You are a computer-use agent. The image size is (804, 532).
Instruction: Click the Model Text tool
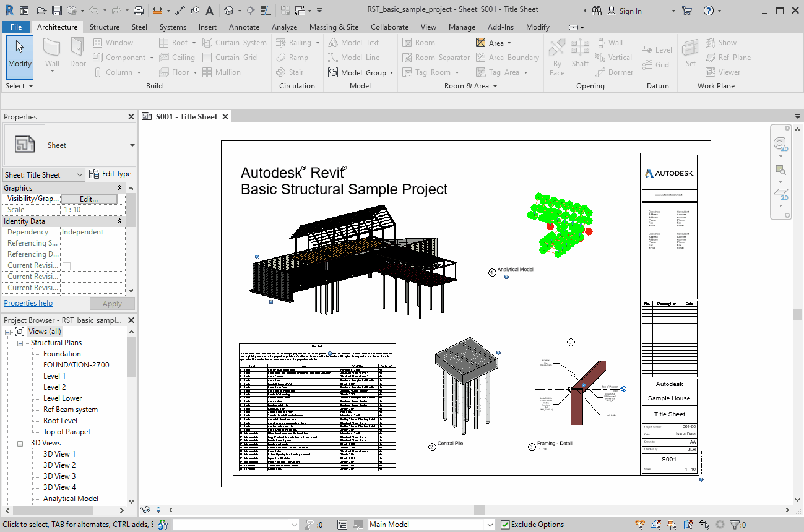tap(353, 43)
